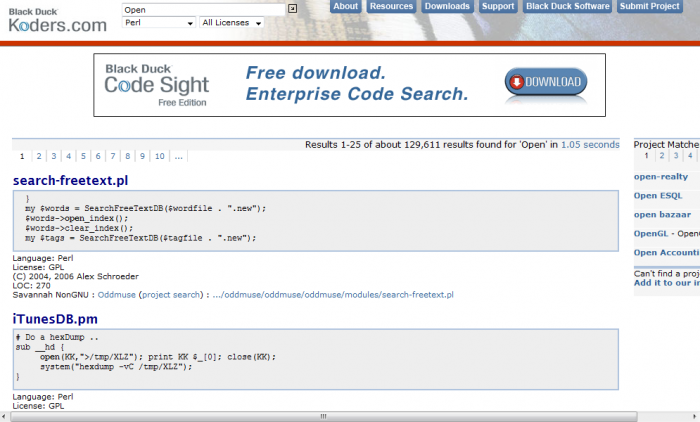
Task: Go to results page 8
Action: [x=128, y=156]
